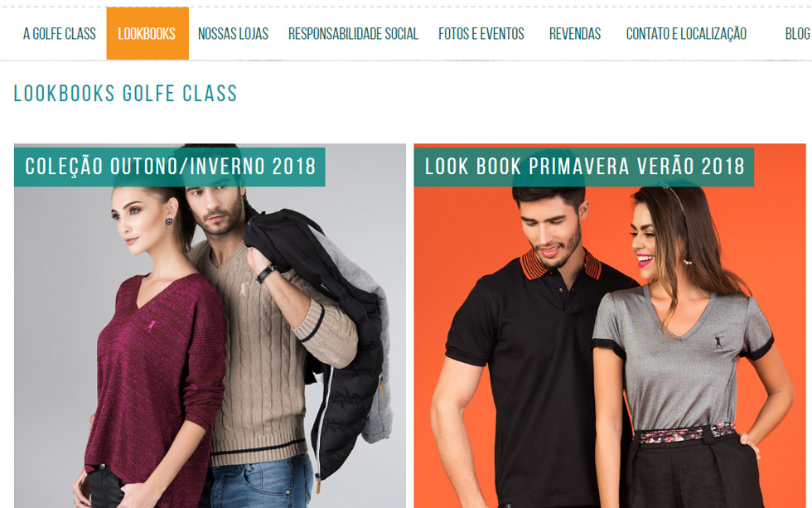
Task: Go to Nossas Lojas page
Action: click(233, 34)
